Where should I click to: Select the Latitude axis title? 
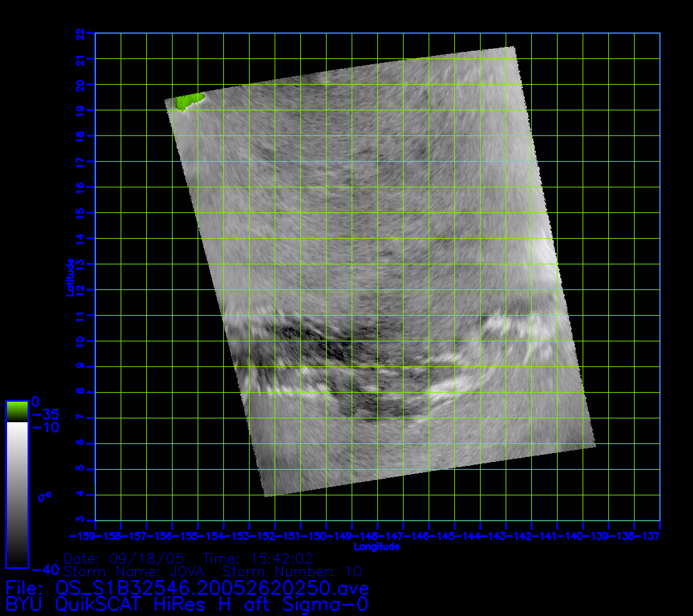pos(70,277)
